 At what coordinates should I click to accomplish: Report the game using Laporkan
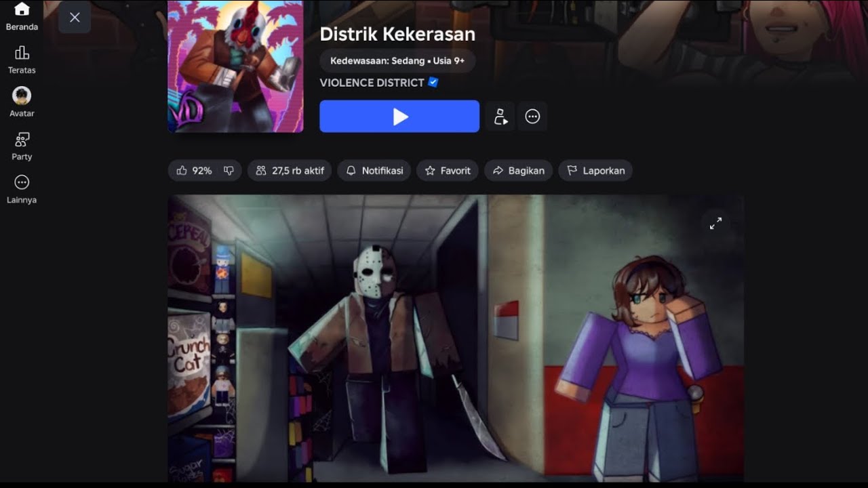pyautogui.click(x=595, y=171)
